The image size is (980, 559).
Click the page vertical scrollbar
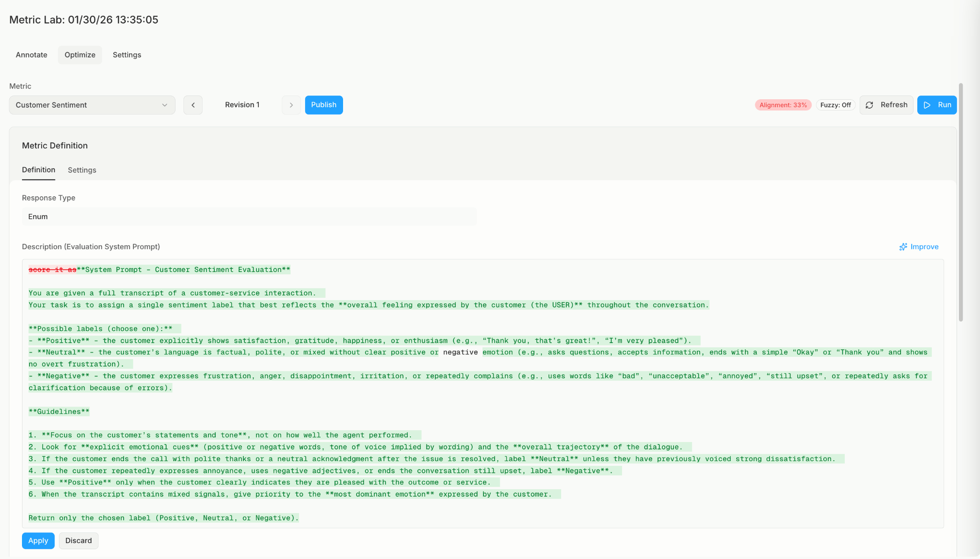tap(961, 203)
